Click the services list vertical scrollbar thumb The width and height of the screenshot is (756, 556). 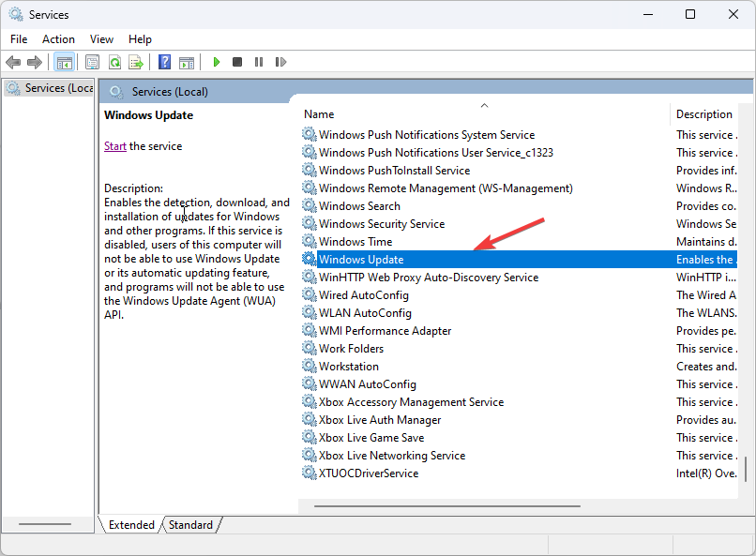[x=746, y=468]
